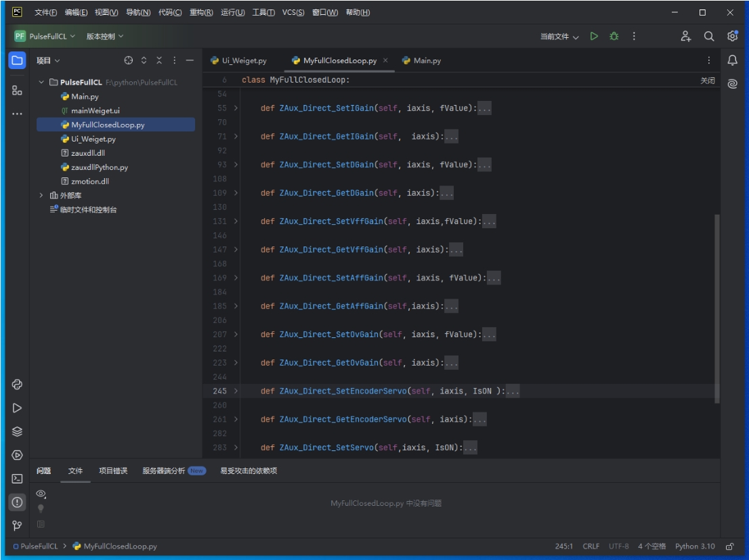Unfold ZAux_Direct_SetVffGain function
Image resolution: width=749 pixels, height=560 pixels.
236,221
